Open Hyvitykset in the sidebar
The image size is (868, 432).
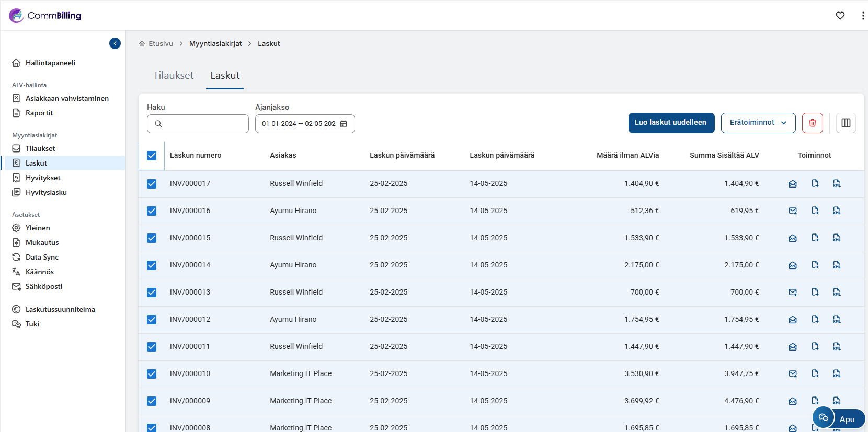pyautogui.click(x=43, y=178)
